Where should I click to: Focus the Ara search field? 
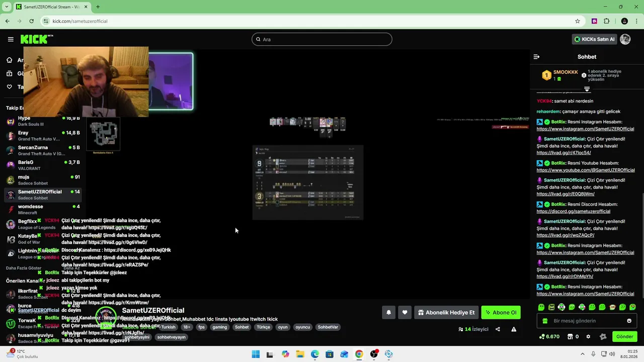pyautogui.click(x=322, y=39)
